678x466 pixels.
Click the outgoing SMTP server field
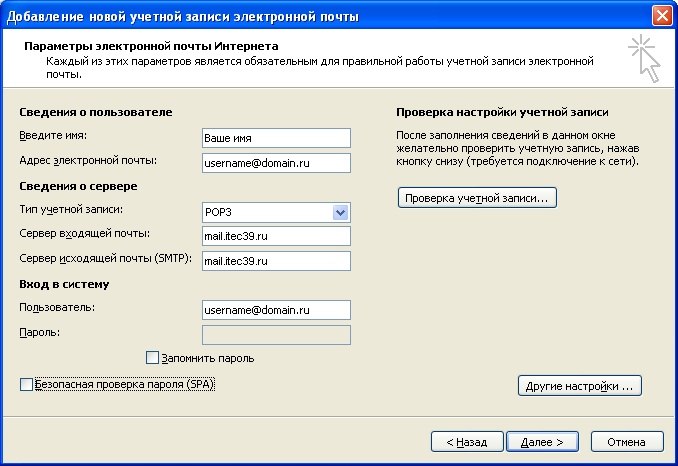(275, 261)
